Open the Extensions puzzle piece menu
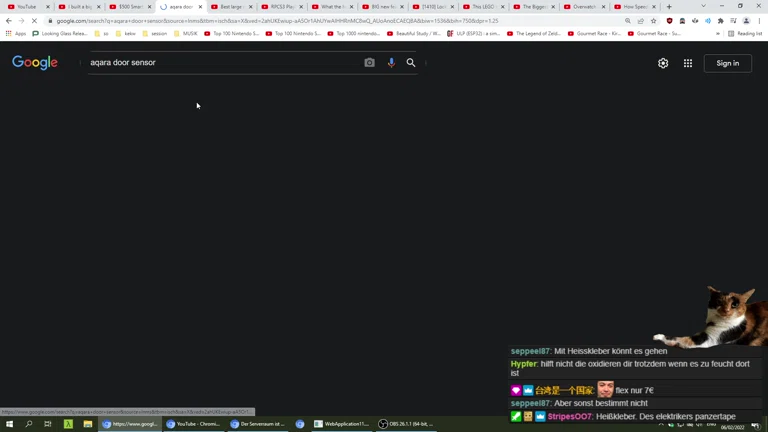Screen dimensions: 768x432 (720, 21)
